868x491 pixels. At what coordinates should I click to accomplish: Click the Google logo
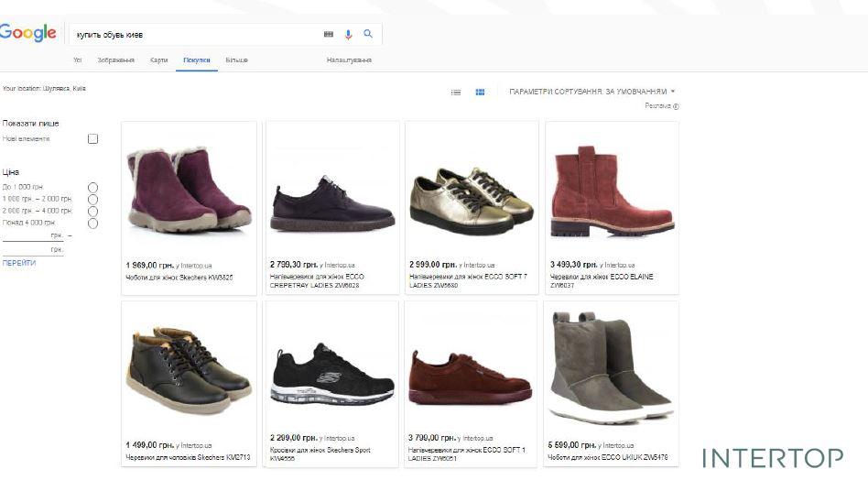tap(27, 34)
